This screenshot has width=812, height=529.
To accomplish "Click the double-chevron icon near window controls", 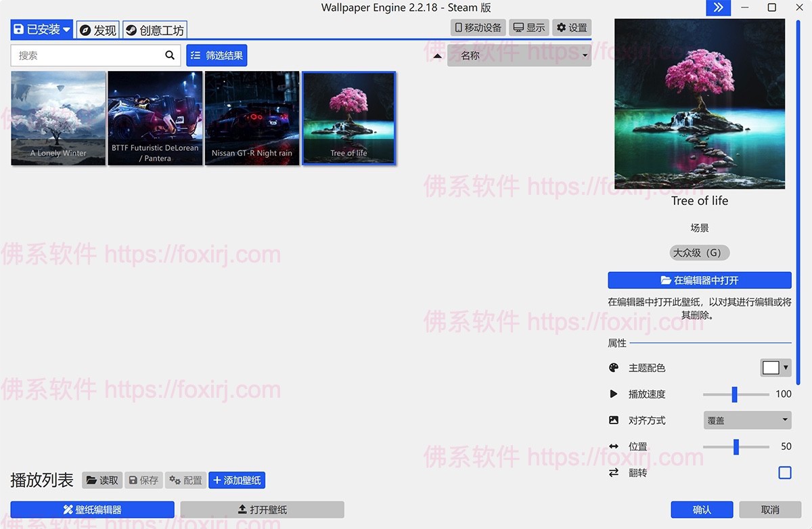I will [718, 7].
